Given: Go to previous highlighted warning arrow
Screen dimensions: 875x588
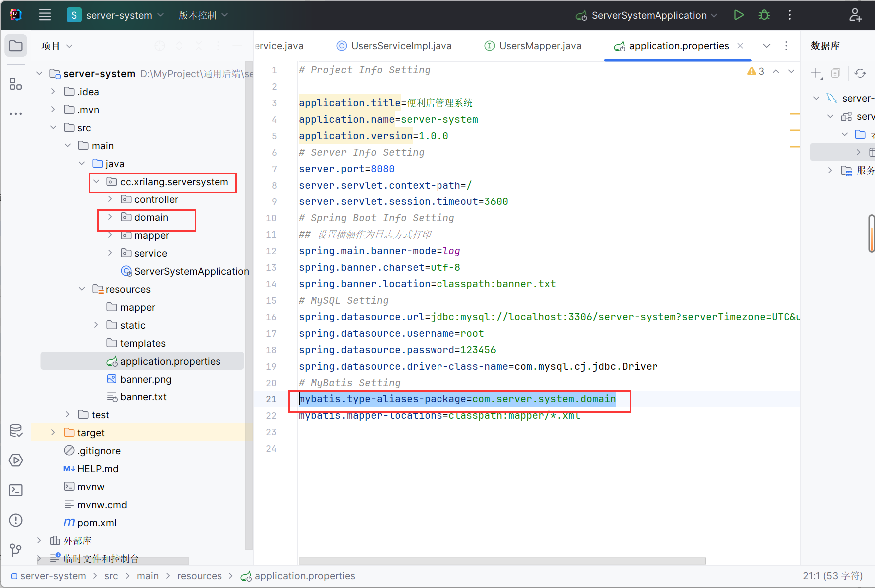Looking at the screenshot, I should coord(776,71).
